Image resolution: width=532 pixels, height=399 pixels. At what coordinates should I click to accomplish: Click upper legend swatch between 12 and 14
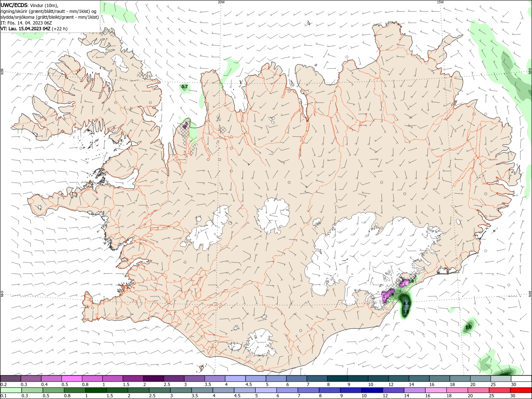(398, 379)
